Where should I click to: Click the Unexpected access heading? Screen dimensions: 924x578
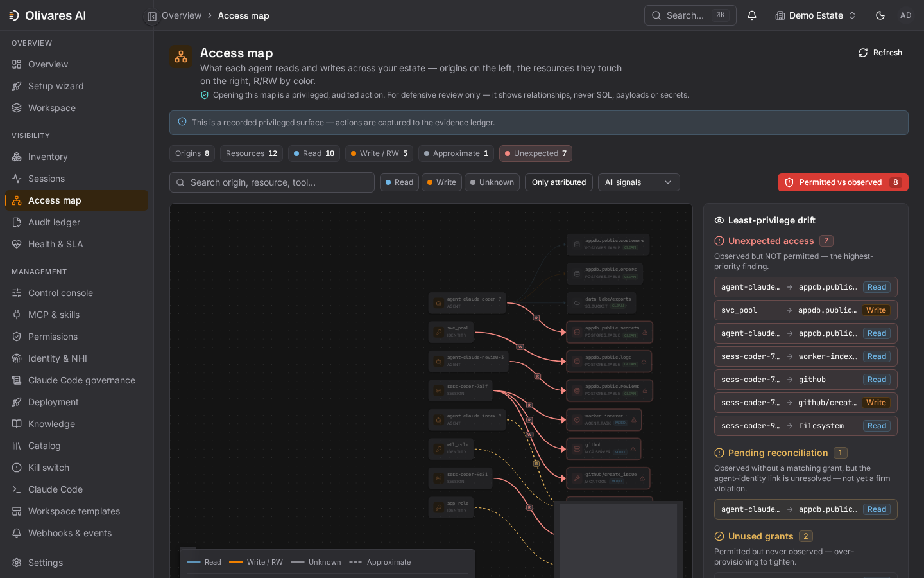[771, 241]
